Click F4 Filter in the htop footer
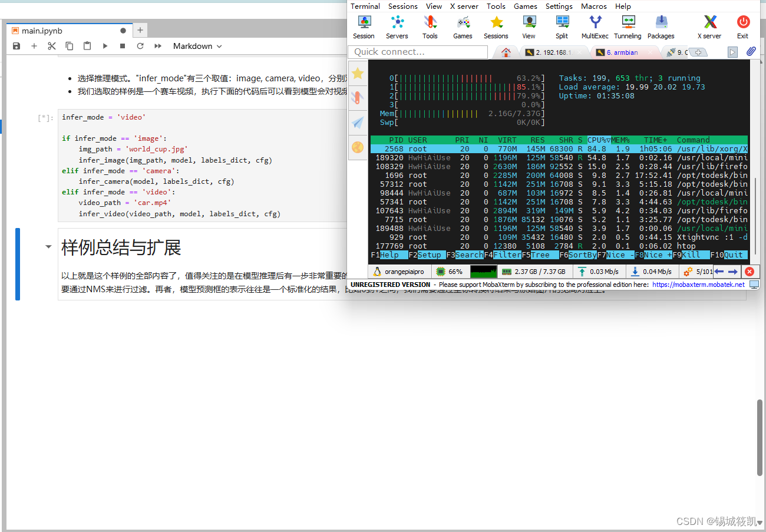Screen dimensions: 766x532 [x=503, y=255]
